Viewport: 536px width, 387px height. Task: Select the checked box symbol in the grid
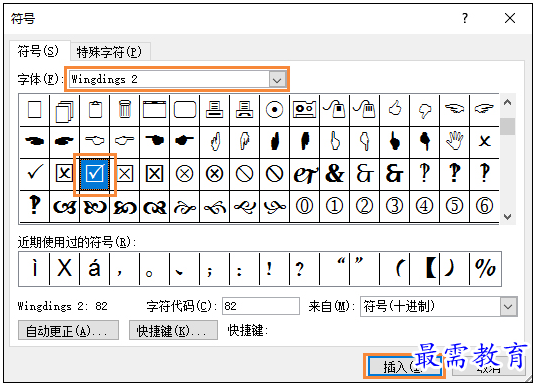coord(95,174)
